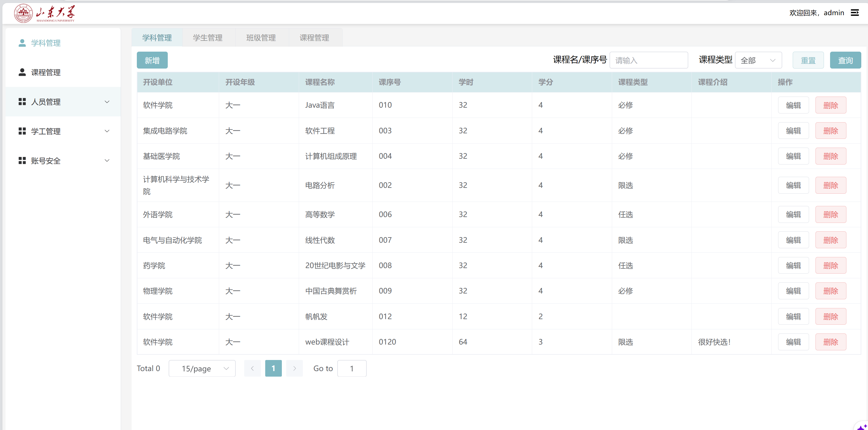
Task: Edit the 中国古典舞赏析 course row
Action: point(794,291)
